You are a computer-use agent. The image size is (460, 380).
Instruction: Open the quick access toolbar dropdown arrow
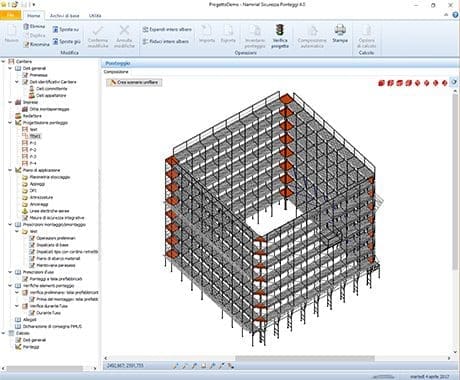point(34,5)
